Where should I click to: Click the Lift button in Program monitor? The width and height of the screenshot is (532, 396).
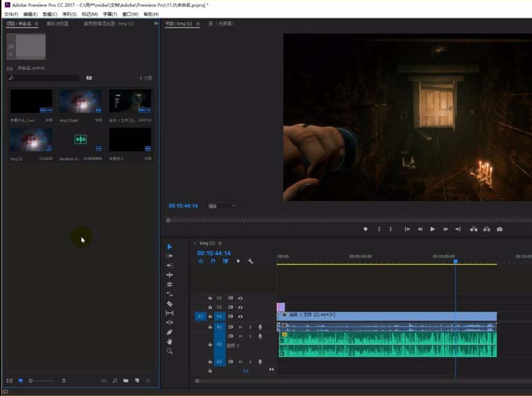pyautogui.click(x=473, y=229)
